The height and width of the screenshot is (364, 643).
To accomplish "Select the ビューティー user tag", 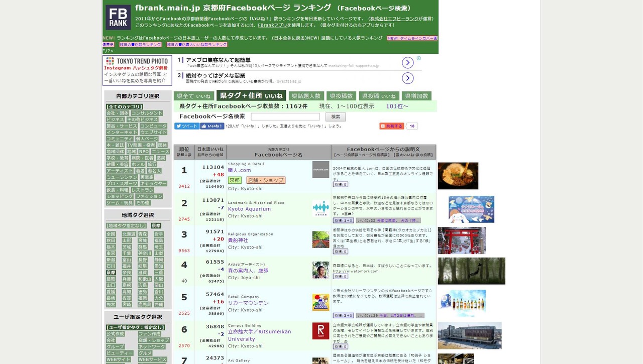I will (x=120, y=353).
